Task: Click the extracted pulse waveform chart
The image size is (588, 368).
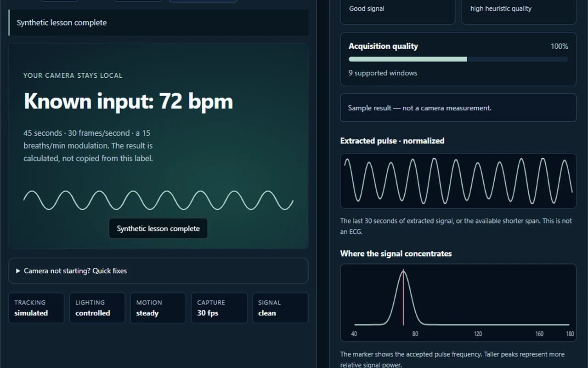Action: click(458, 181)
